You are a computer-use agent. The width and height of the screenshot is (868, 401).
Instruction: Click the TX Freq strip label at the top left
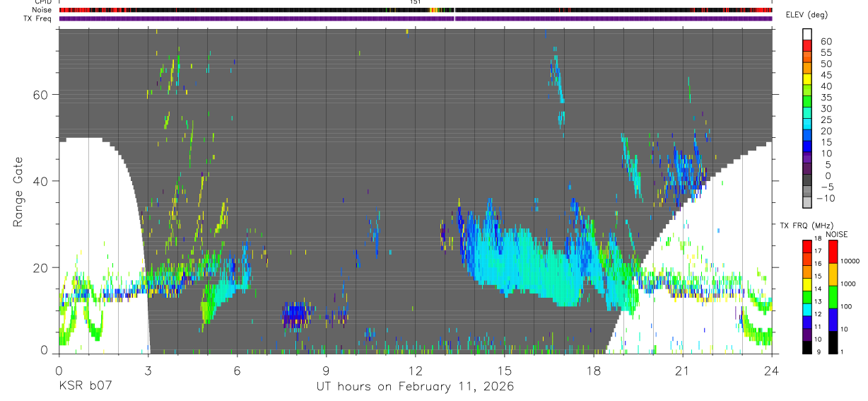coord(39,18)
